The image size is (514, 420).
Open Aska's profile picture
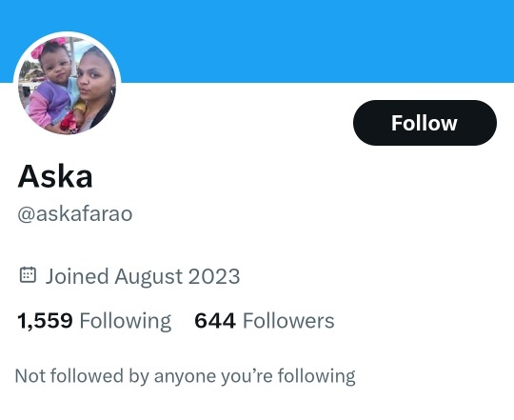(x=68, y=86)
